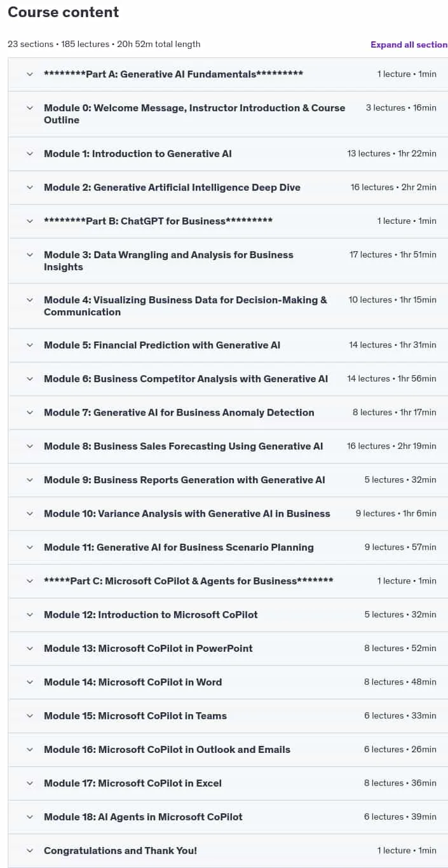
Task: Expand Module 7 Anomaly Detection chevron
Action: [x=29, y=413]
